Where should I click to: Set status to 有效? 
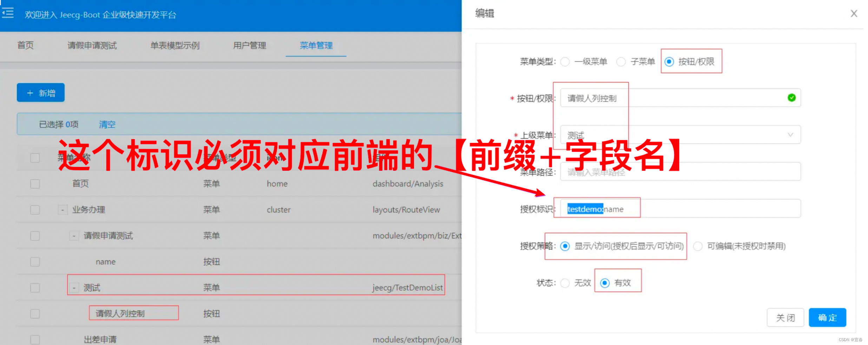(605, 283)
